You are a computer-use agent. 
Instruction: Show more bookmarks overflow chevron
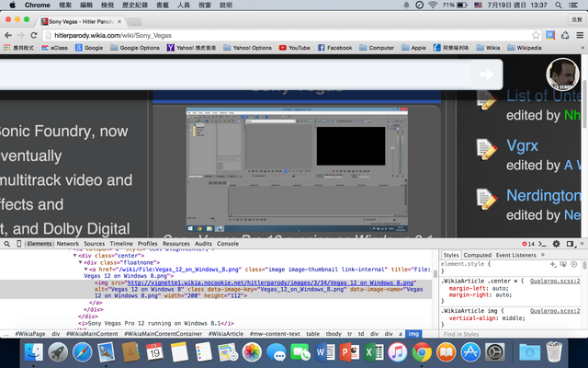pos(582,48)
